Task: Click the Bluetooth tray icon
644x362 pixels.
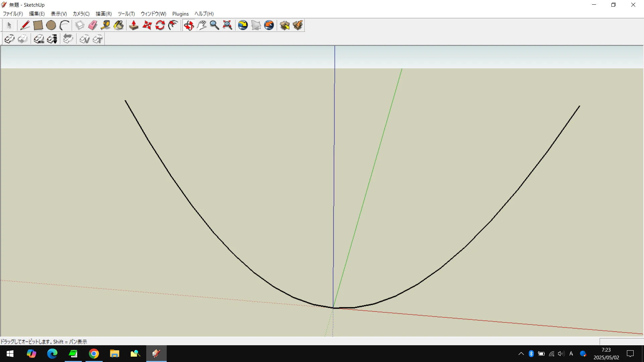Action: point(531,354)
